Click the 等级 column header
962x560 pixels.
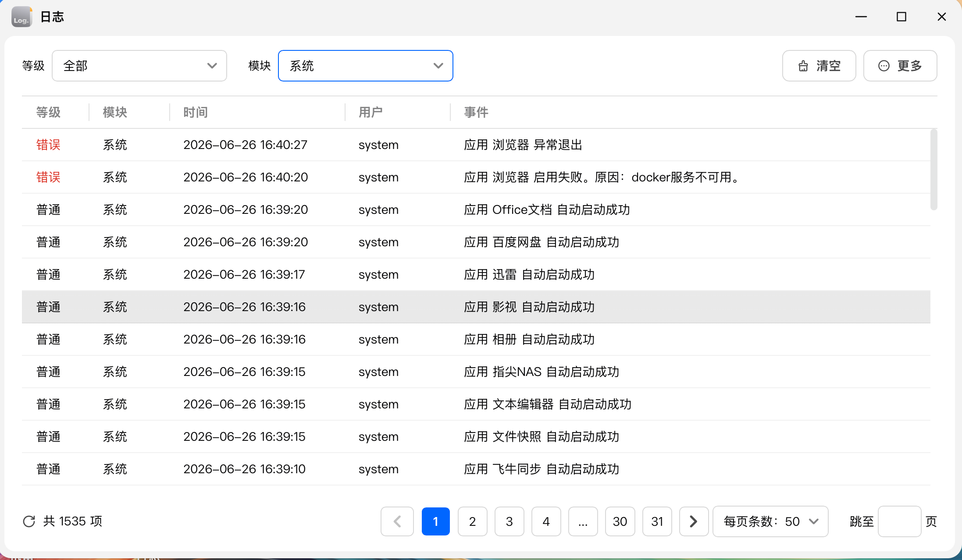(x=48, y=112)
